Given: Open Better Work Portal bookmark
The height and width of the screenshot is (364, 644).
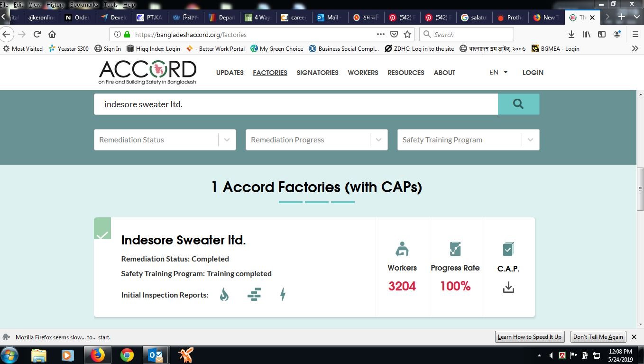Looking at the screenshot, I should [x=216, y=48].
